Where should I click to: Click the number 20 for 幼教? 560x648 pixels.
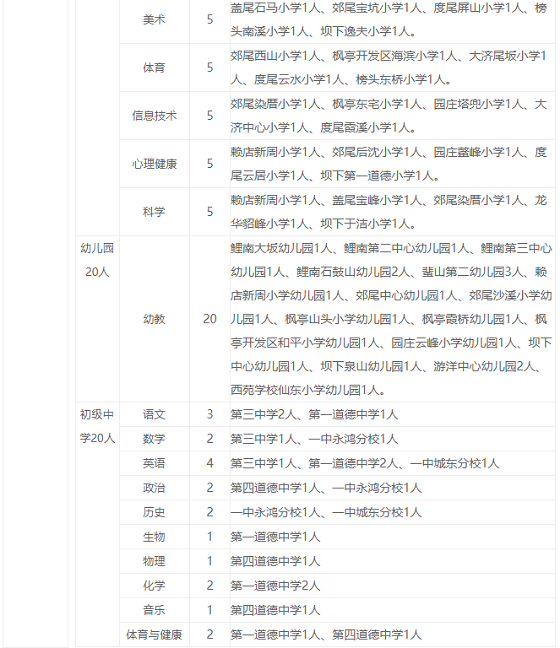pos(210,319)
